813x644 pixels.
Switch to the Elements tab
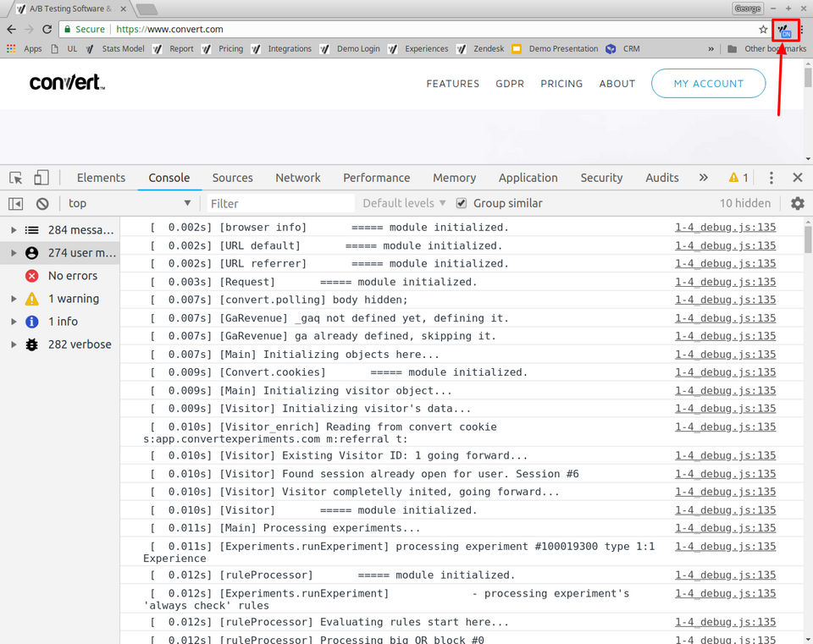101,178
